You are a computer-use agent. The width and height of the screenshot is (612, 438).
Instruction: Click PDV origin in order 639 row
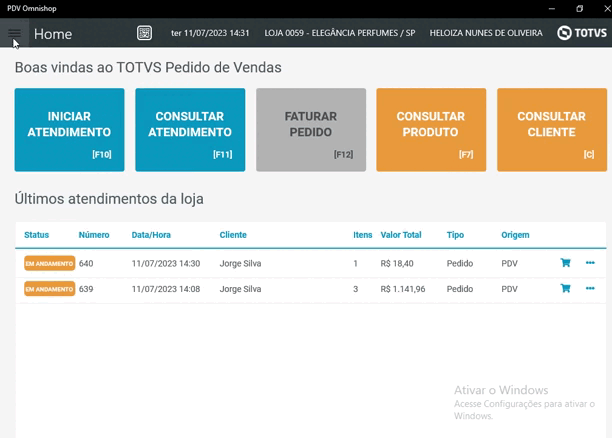click(509, 289)
